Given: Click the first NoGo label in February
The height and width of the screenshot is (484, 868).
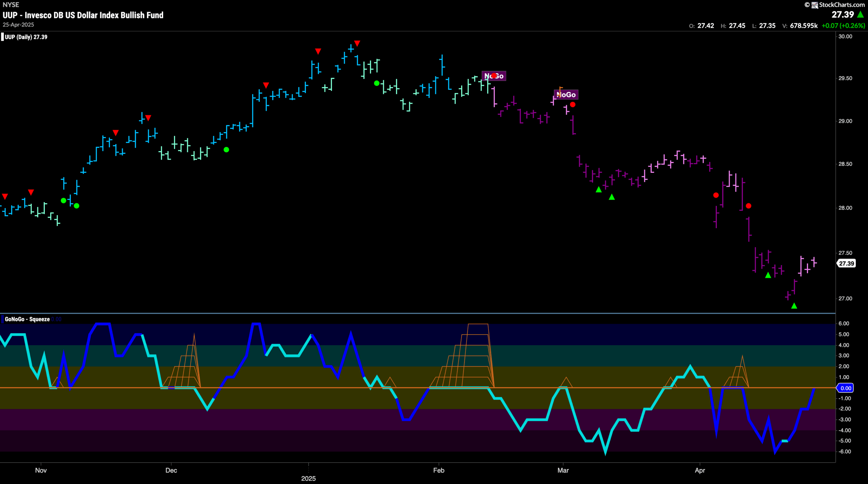Looking at the screenshot, I should coord(494,76).
